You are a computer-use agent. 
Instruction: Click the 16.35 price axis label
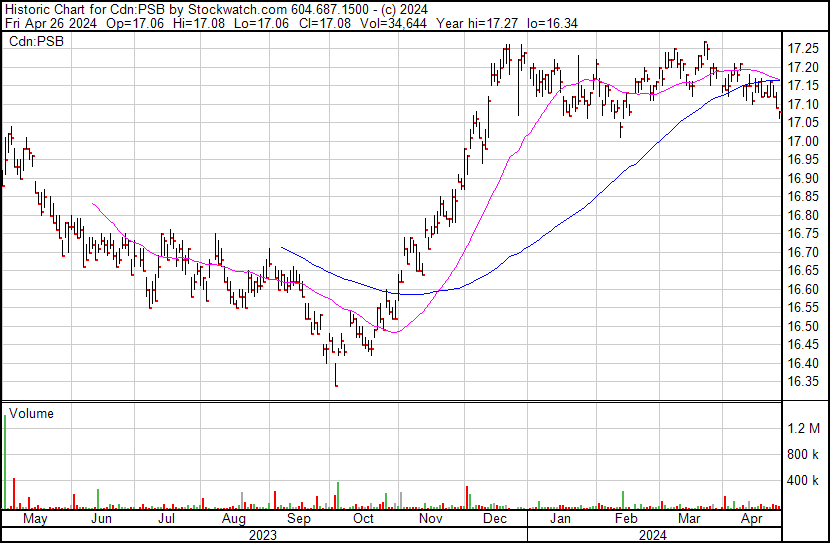[x=803, y=382]
